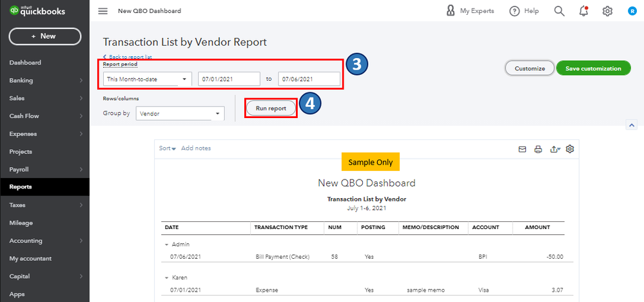Print the report using printer icon
Image resolution: width=644 pixels, height=302 pixels.
pos(538,149)
